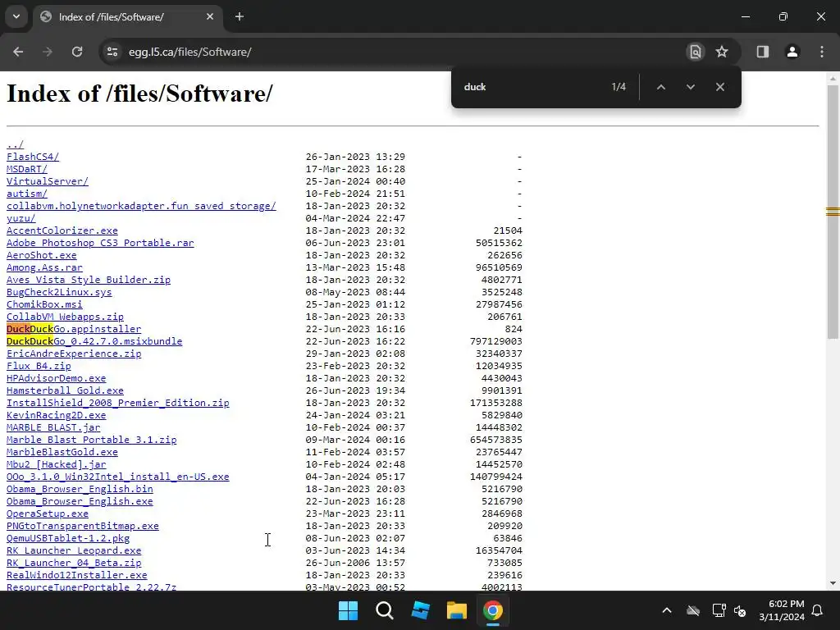This screenshot has height=630, width=840.
Task: Open the parent directory ../ link
Action: (15, 144)
